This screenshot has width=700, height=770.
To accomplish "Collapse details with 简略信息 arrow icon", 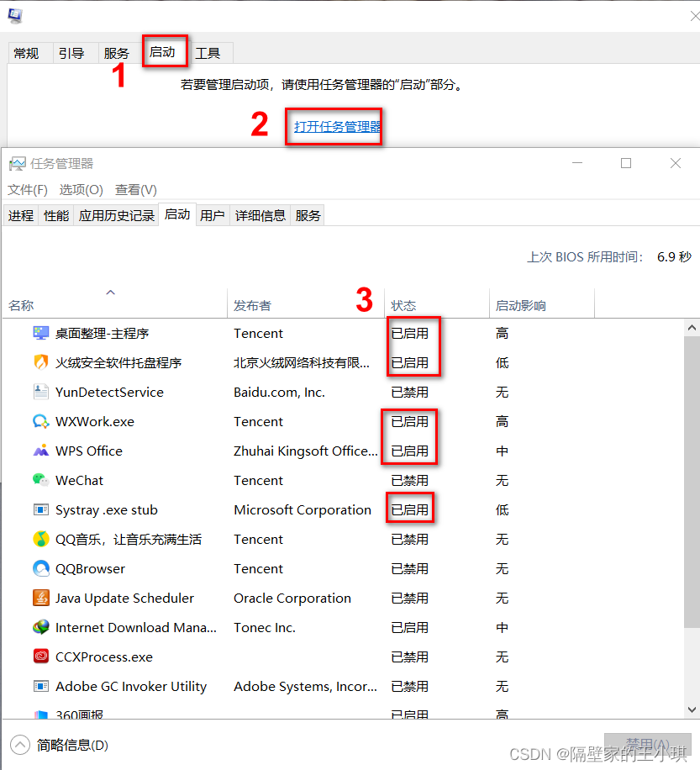I will click(x=20, y=745).
